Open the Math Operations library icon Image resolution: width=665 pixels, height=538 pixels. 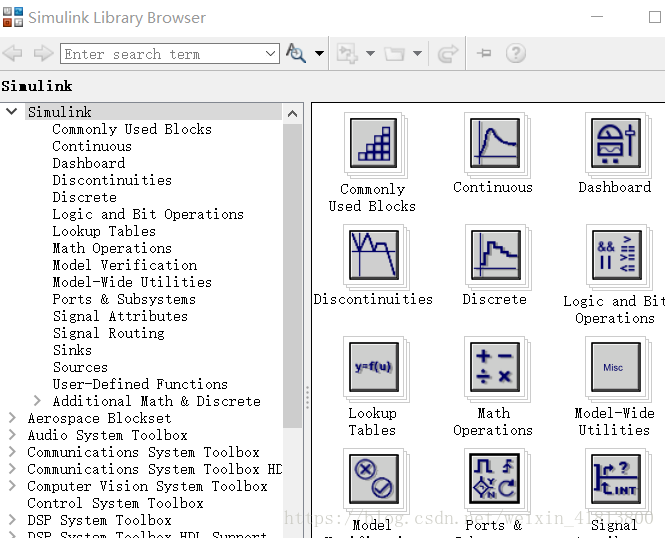pyautogui.click(x=495, y=367)
